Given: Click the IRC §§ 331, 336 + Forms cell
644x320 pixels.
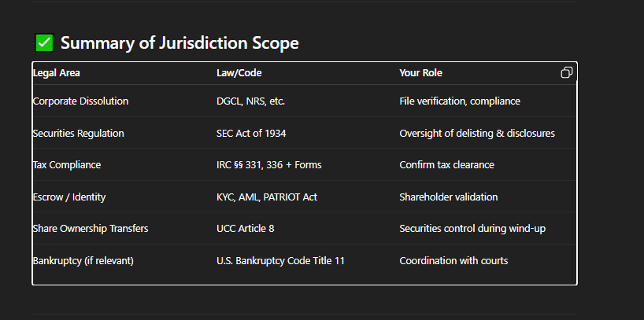Looking at the screenshot, I should tap(269, 165).
